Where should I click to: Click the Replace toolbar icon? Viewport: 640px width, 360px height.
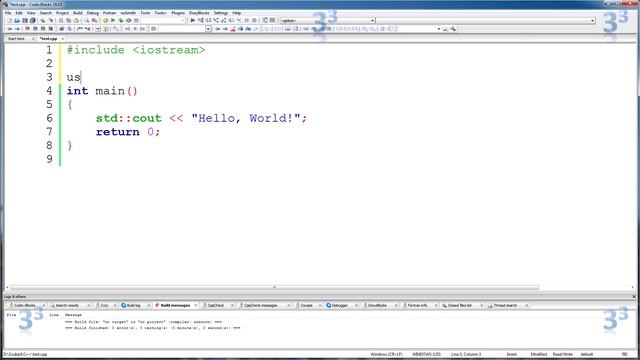click(x=94, y=20)
